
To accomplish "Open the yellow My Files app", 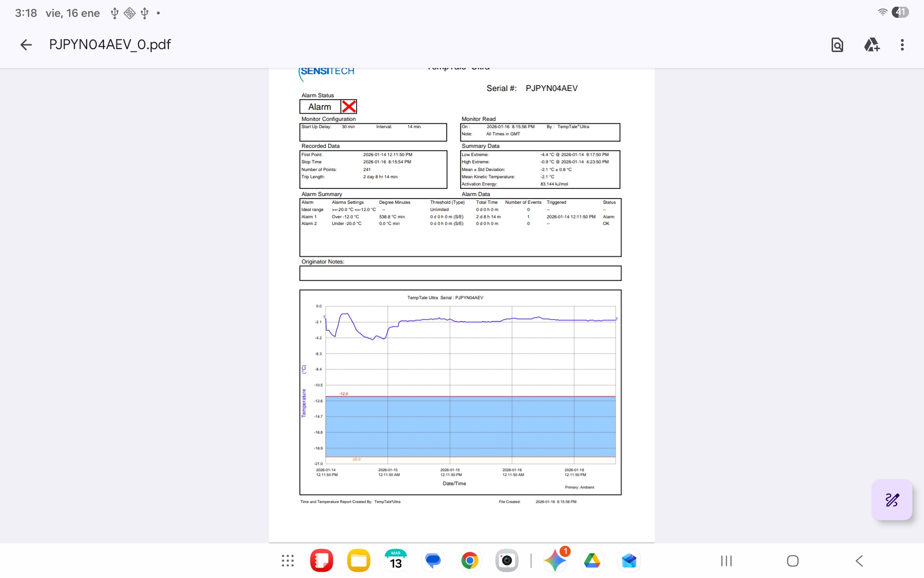I will click(x=359, y=561).
